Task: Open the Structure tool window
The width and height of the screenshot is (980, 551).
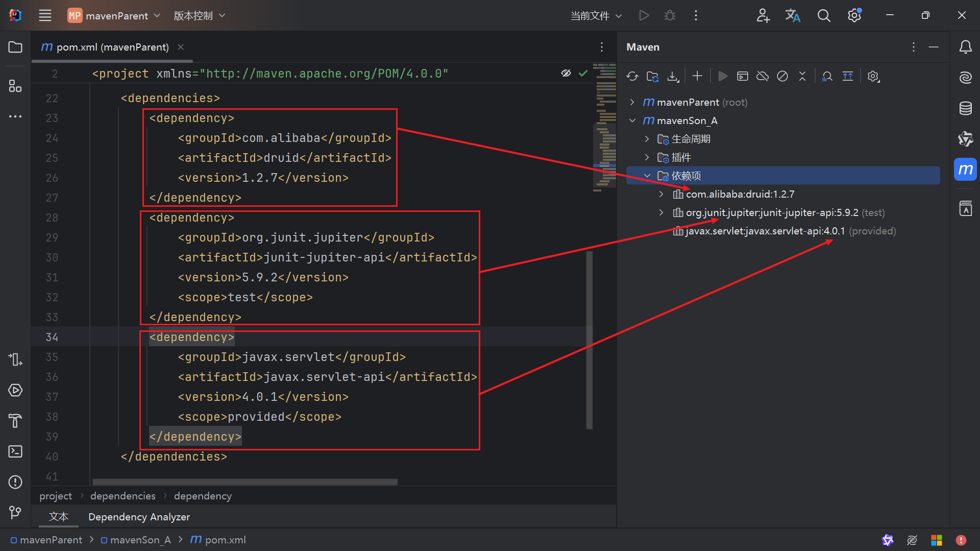Action: coord(15,86)
